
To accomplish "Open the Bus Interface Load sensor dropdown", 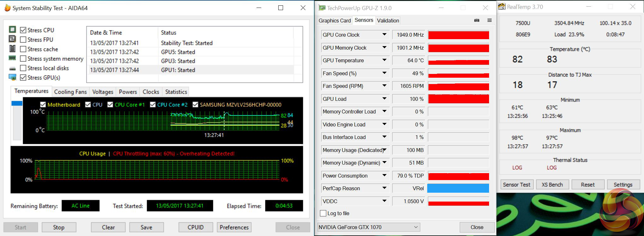I will [384, 137].
